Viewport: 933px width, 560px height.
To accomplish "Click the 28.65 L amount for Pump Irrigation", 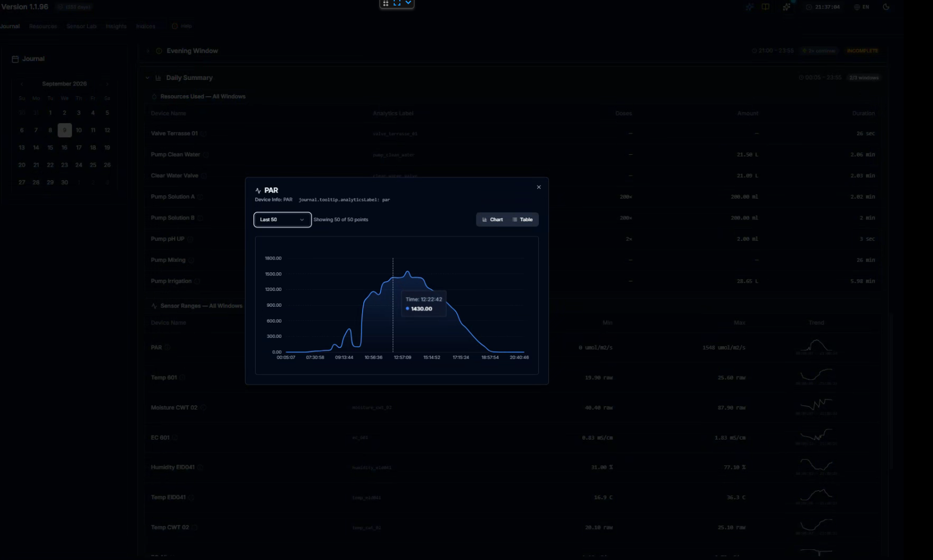I will click(747, 281).
